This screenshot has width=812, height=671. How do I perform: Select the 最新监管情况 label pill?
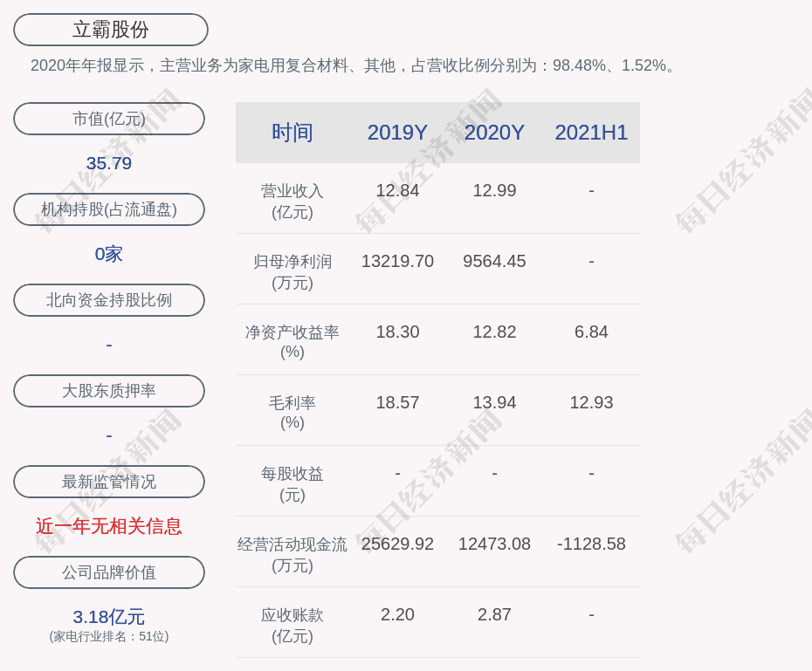coord(109,482)
